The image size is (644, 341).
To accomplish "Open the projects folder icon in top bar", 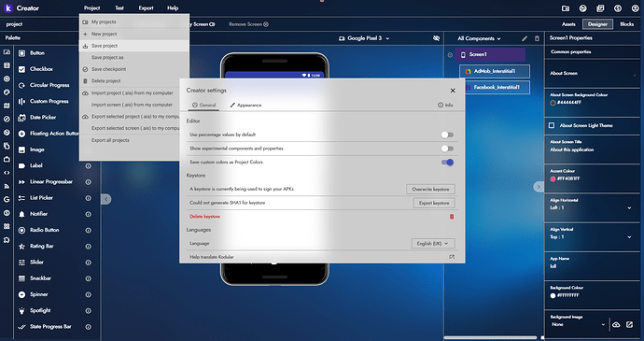I will [x=566, y=8].
